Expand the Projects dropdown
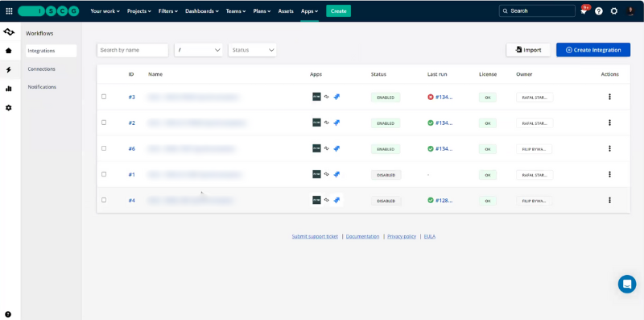This screenshot has height=320, width=644. click(x=138, y=11)
